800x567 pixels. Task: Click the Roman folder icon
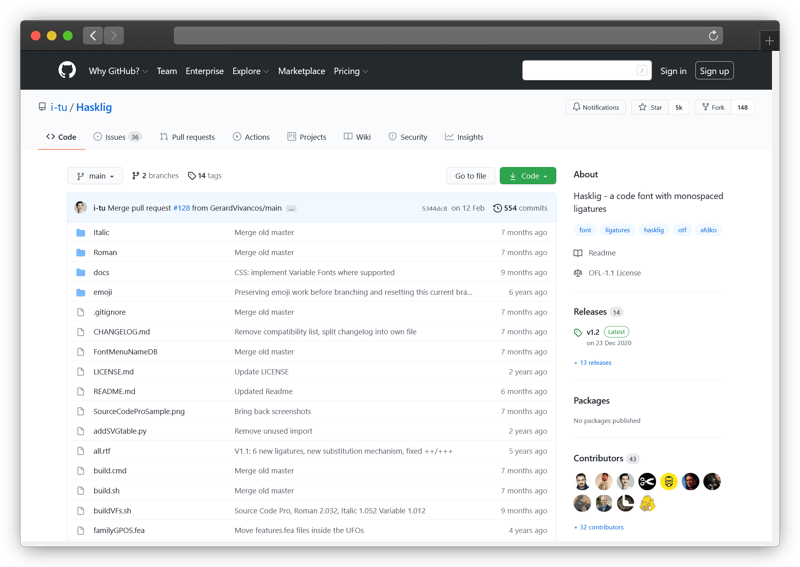click(81, 253)
